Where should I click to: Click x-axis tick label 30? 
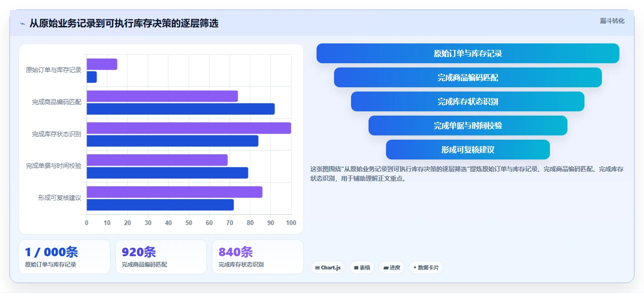click(148, 223)
